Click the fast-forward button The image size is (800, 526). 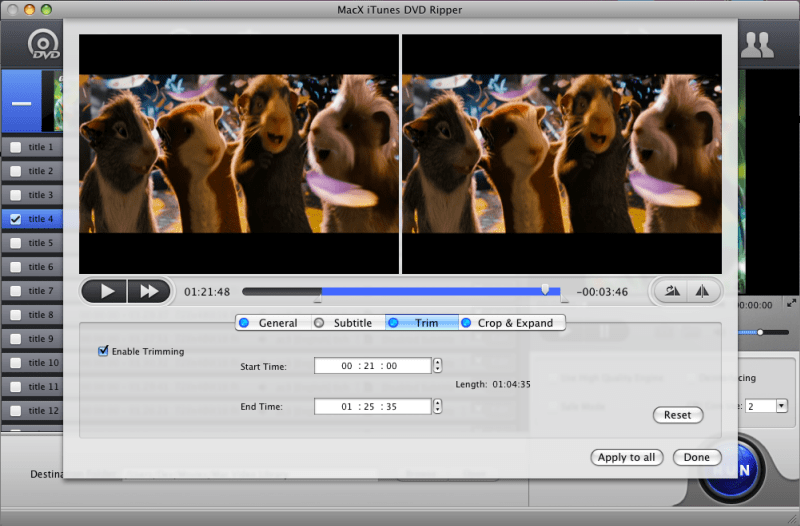pos(148,292)
